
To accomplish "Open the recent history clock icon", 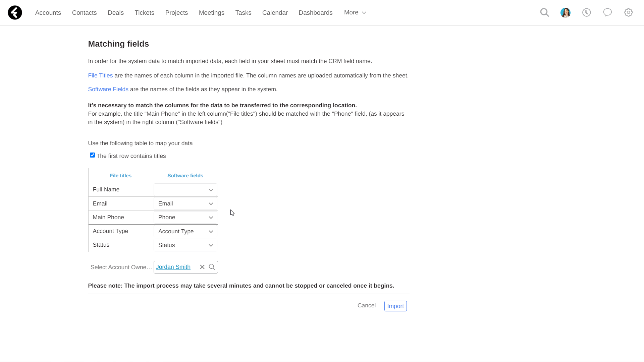I will [587, 13].
